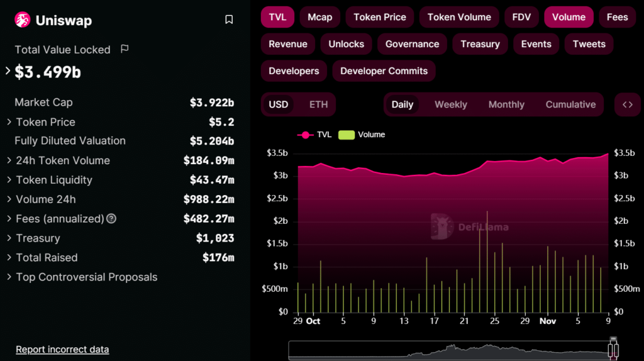644x361 pixels.
Task: Switch chart to Weekly interval
Action: 450,104
